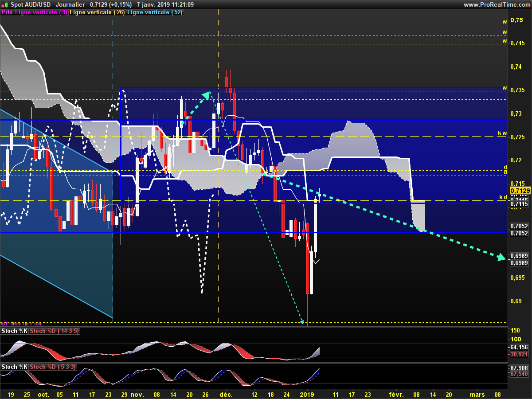Click the 64,156 stochastic value tag
This screenshot has height=399, width=532.
click(x=519, y=348)
